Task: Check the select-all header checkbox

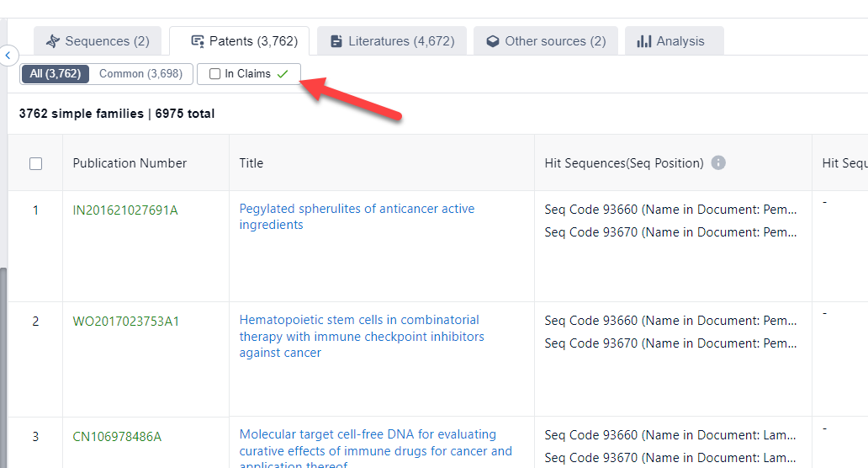Action: 36,163
